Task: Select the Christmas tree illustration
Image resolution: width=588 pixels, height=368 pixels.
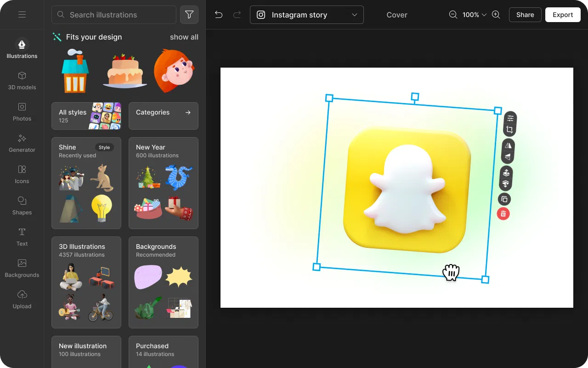Action: tap(148, 178)
